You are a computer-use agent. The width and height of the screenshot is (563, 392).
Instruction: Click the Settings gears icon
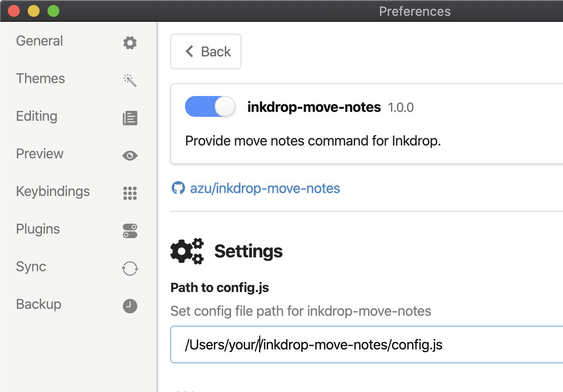click(187, 251)
